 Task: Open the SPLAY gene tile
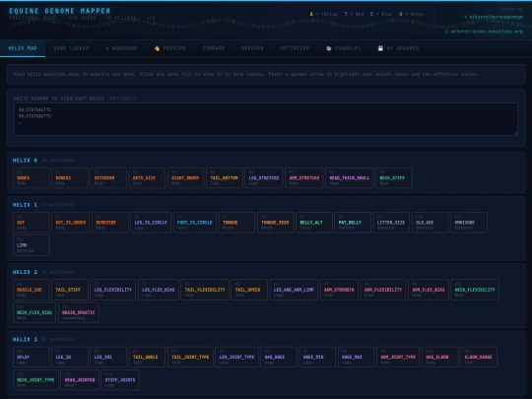[32, 357]
